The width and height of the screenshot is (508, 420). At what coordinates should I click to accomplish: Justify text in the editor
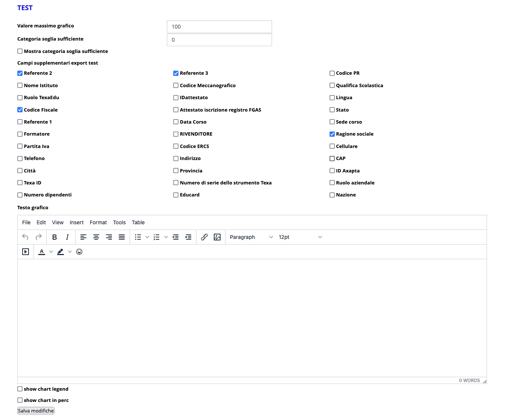point(122,237)
